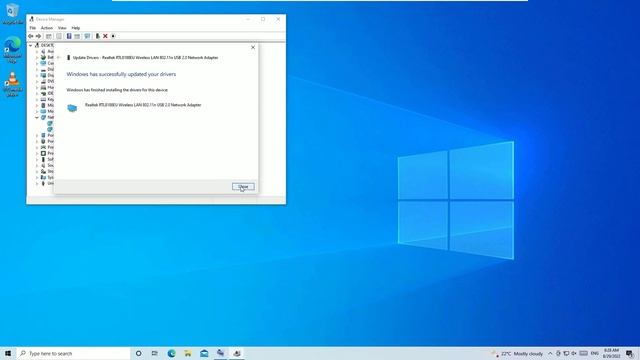Open Mail app from the taskbar
640x360 pixels.
[x=204, y=353]
